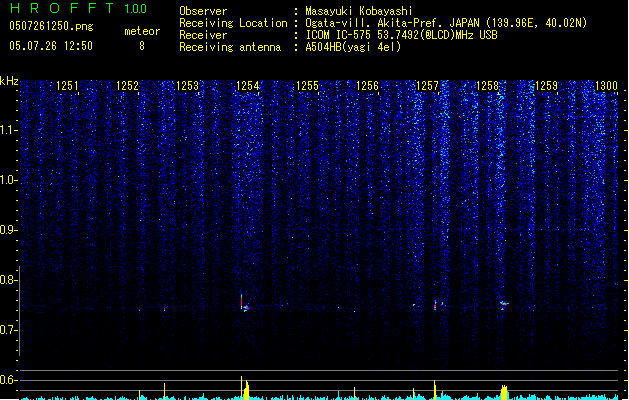Click the 1256 time marker

click(x=367, y=86)
